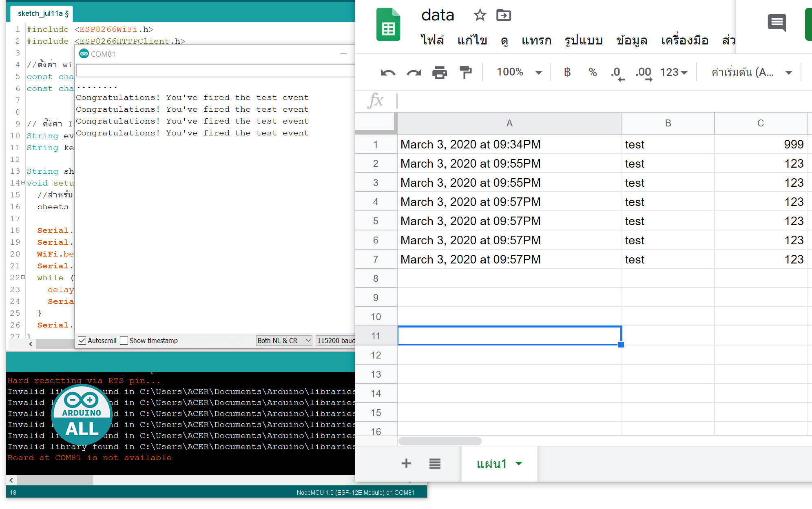
Task: Click the redo arrow in Sheets toolbar
Action: click(414, 73)
